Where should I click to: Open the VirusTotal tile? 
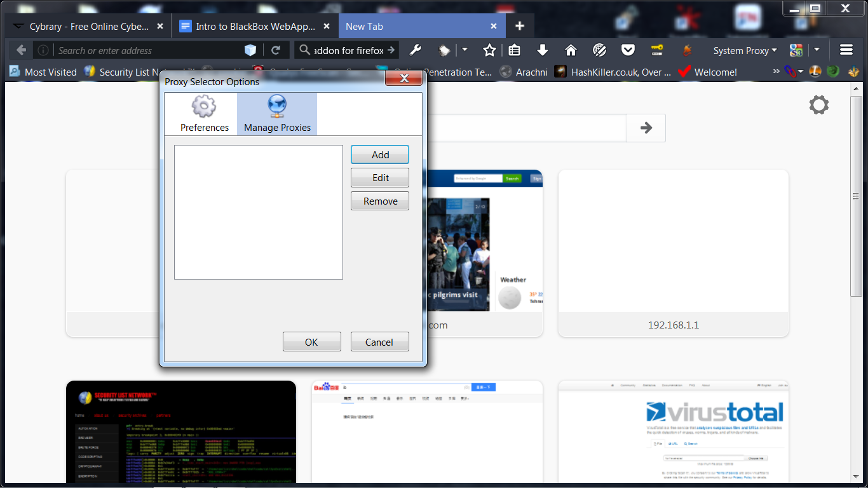[x=674, y=432]
